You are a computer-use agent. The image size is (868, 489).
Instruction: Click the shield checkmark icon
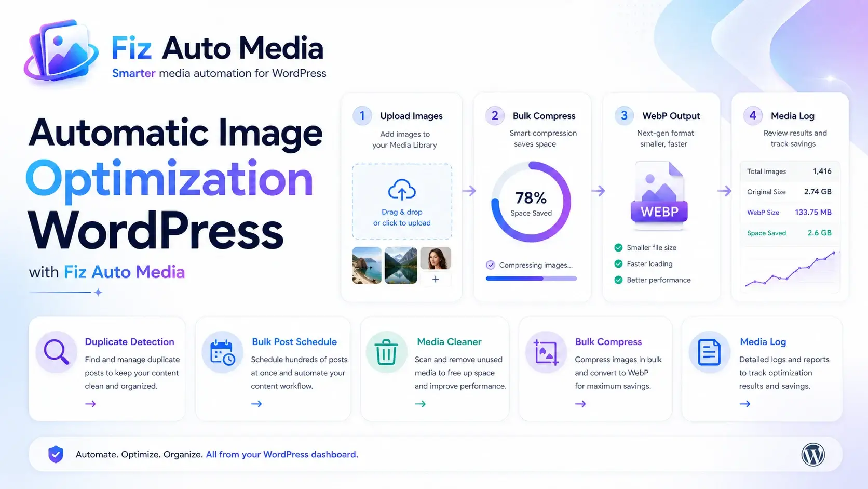(56, 454)
